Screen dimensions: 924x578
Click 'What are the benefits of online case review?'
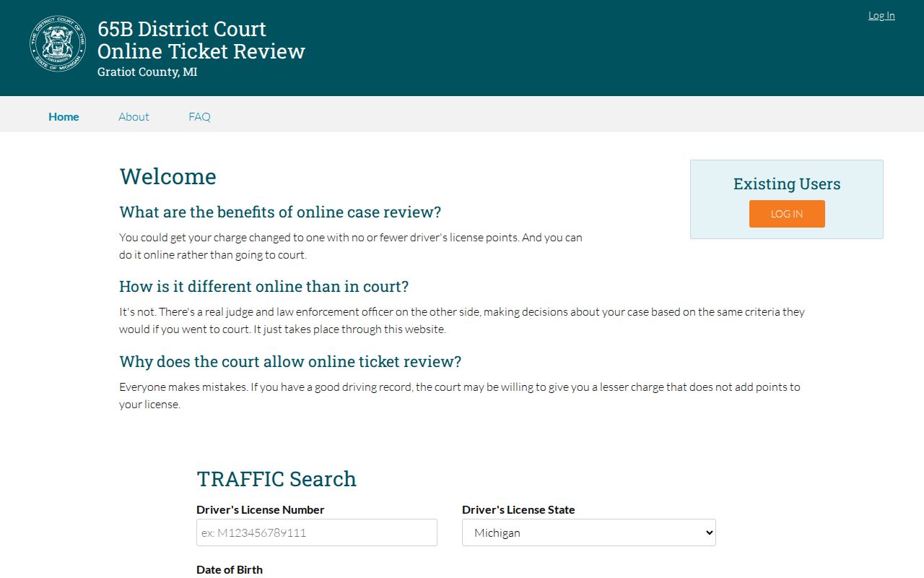pos(280,212)
